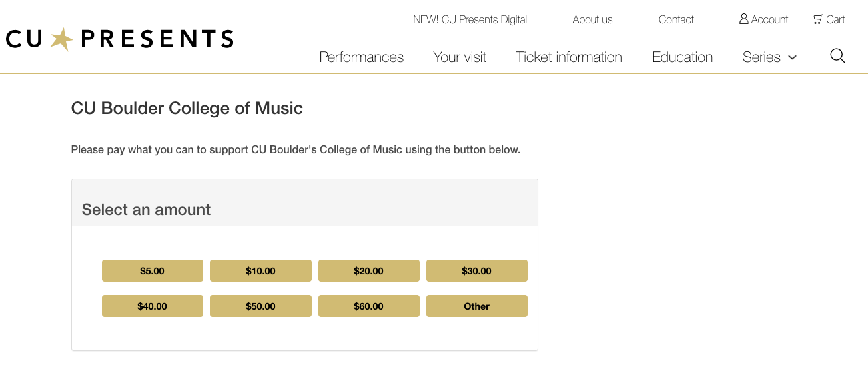The image size is (868, 365).
Task: Visit NEW! CU Presents Digital link
Action: pyautogui.click(x=470, y=19)
